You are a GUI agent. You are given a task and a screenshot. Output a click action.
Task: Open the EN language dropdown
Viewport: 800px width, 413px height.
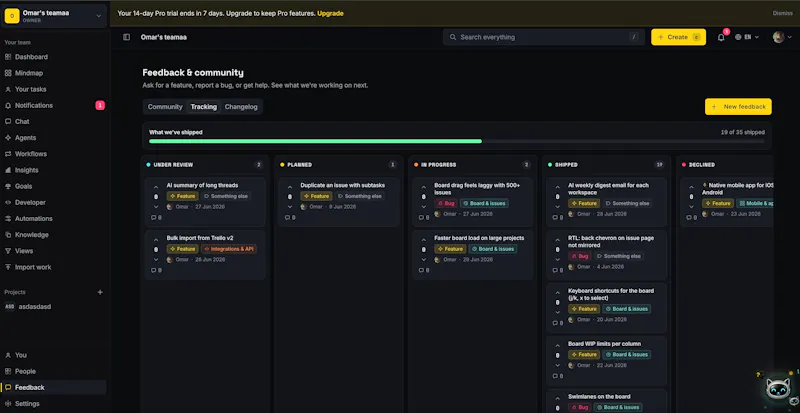(x=747, y=37)
